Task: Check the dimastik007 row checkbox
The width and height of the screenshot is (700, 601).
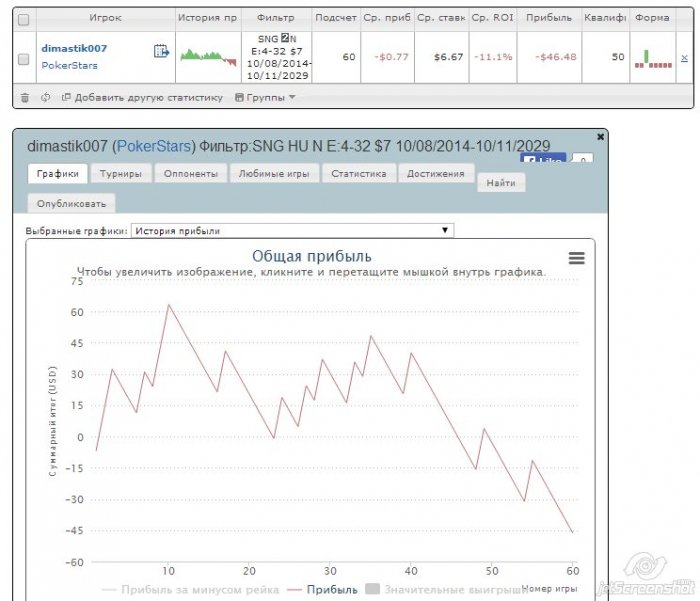Action: 24,59
